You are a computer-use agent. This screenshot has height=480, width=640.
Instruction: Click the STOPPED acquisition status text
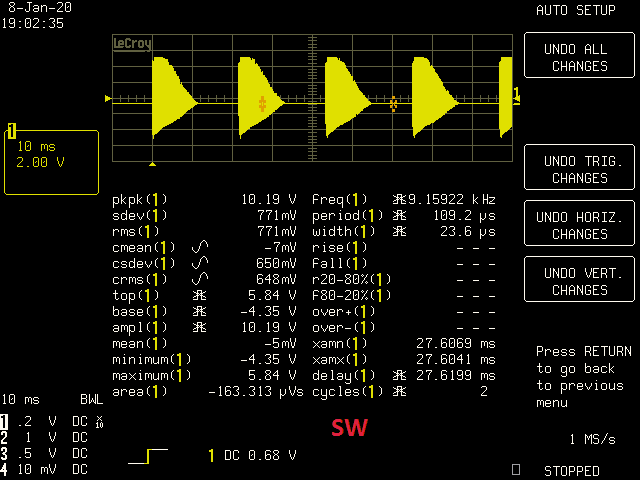coord(571,471)
